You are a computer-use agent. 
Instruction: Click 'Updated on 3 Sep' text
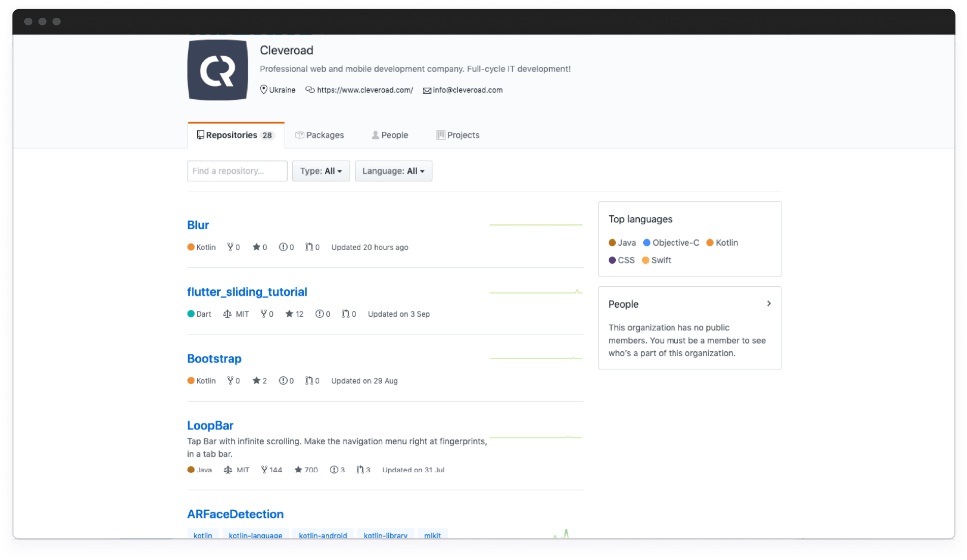click(399, 314)
